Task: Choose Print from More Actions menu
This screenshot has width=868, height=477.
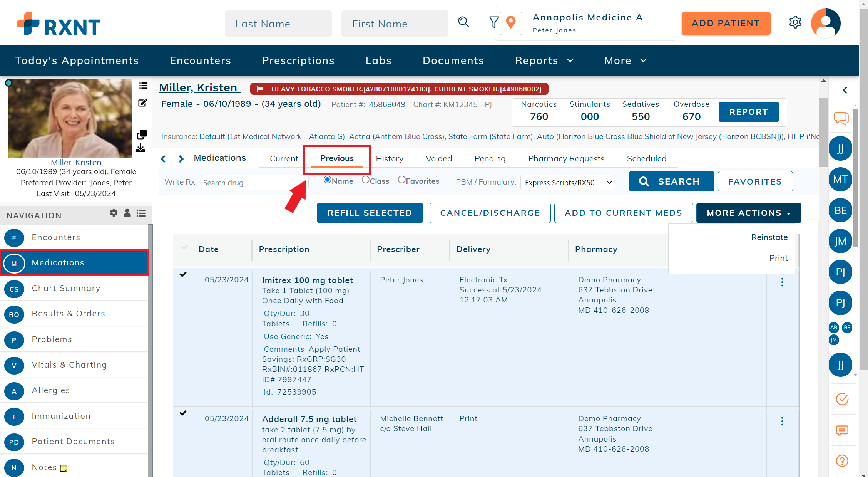Action: 778,258
